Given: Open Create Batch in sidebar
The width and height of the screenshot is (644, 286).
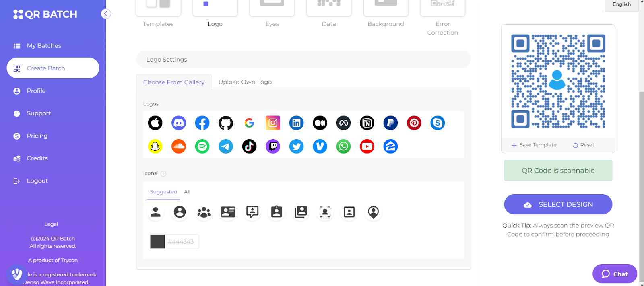Looking at the screenshot, I should tap(53, 68).
